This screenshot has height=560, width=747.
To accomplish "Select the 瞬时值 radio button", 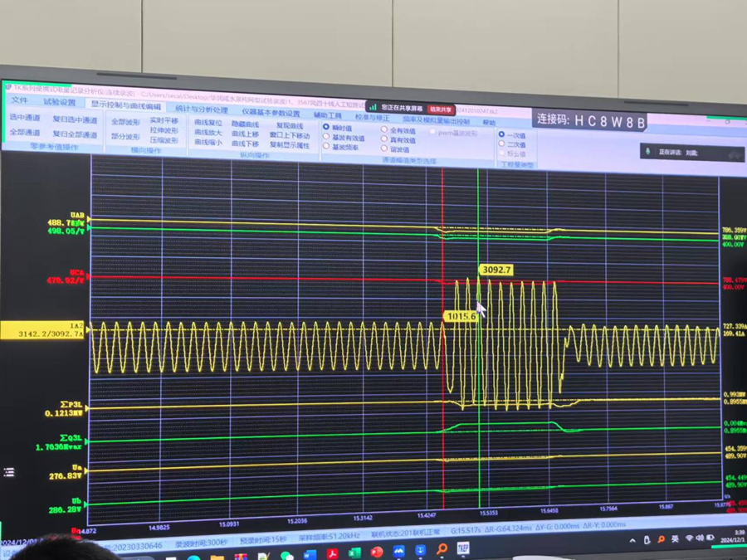I will 327,128.
